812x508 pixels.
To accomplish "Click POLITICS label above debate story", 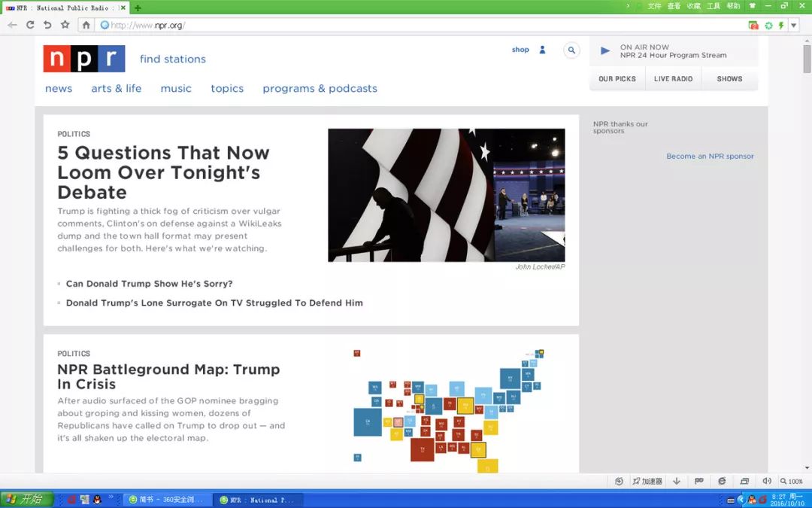I will pyautogui.click(x=74, y=134).
